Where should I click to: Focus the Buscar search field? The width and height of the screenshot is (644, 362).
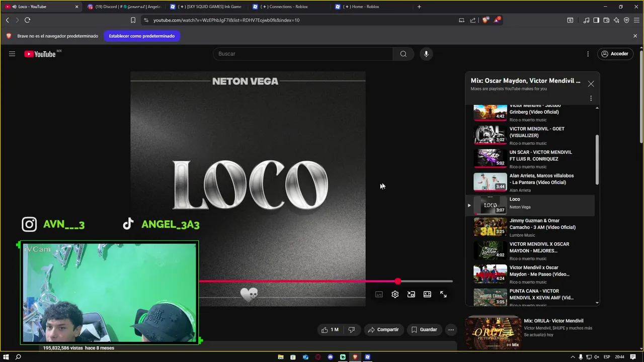click(x=303, y=54)
